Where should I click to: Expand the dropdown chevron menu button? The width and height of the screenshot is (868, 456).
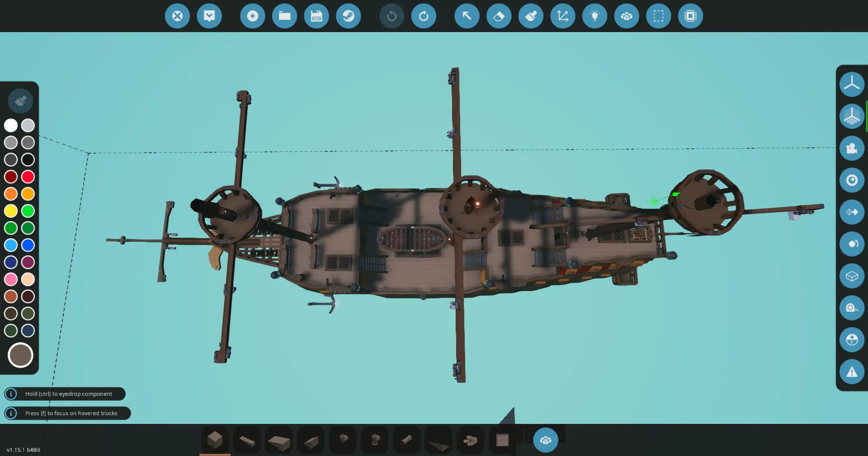pyautogui.click(x=209, y=16)
